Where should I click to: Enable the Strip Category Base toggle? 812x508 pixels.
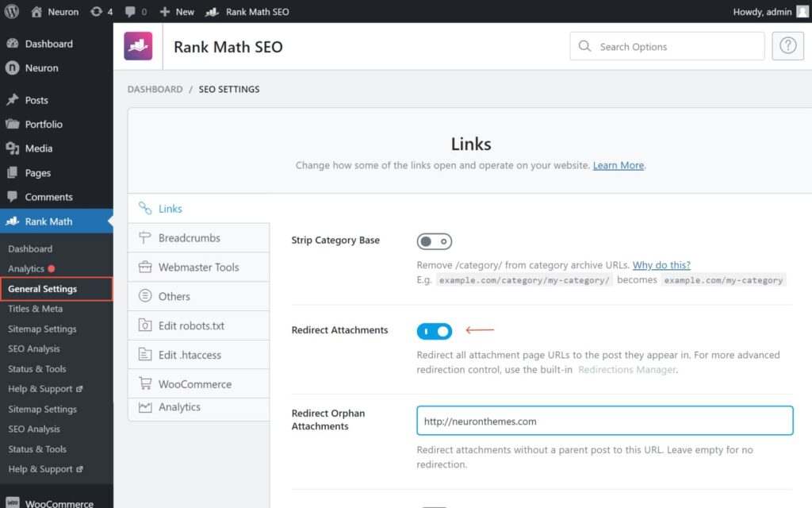coord(435,241)
